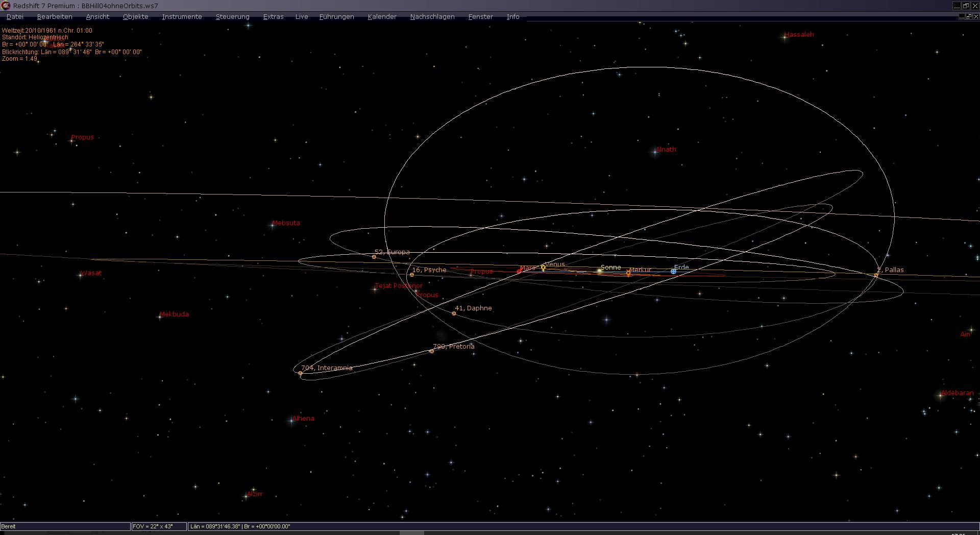Open the Ansicht menu
980x535 pixels.
(x=97, y=17)
